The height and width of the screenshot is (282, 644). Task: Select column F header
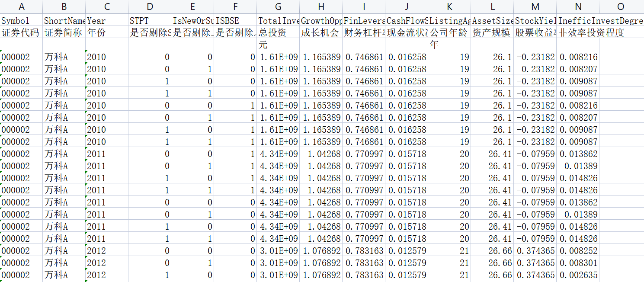tap(236, 6)
